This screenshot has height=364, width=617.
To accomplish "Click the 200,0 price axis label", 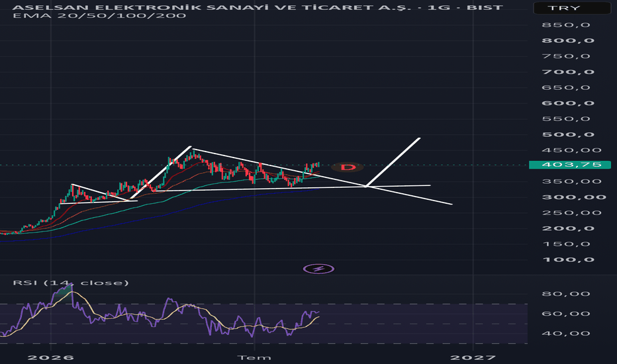I will tap(568, 228).
